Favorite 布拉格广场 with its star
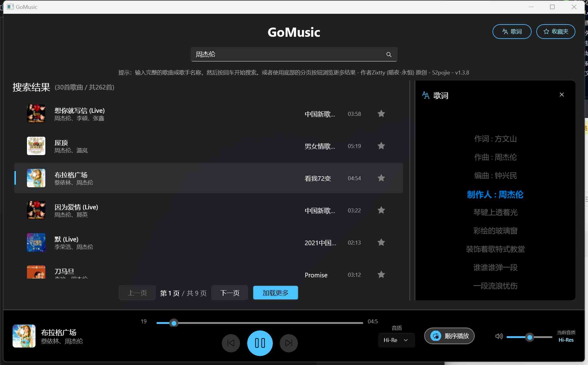This screenshot has height=365, width=588. [381, 178]
